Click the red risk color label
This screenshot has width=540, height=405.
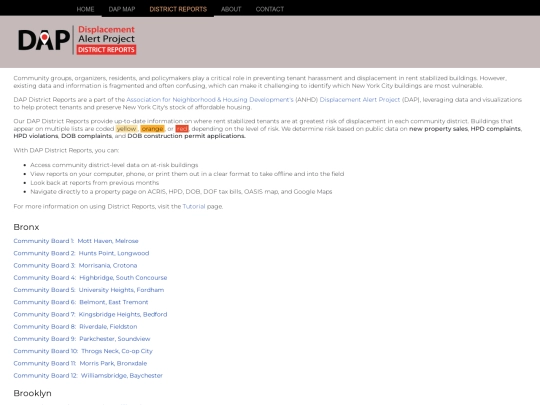click(182, 128)
